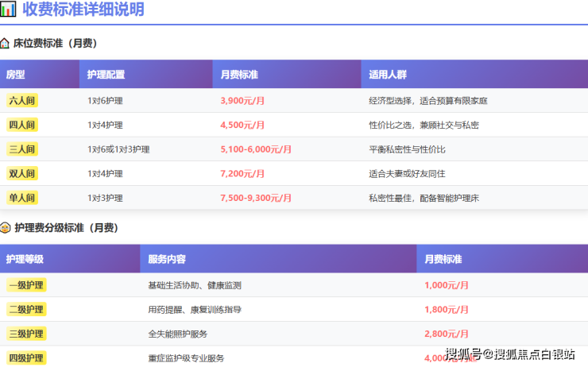Screen dimensions: 588x367
Task: Click the 房型 column header
Action: [16, 75]
